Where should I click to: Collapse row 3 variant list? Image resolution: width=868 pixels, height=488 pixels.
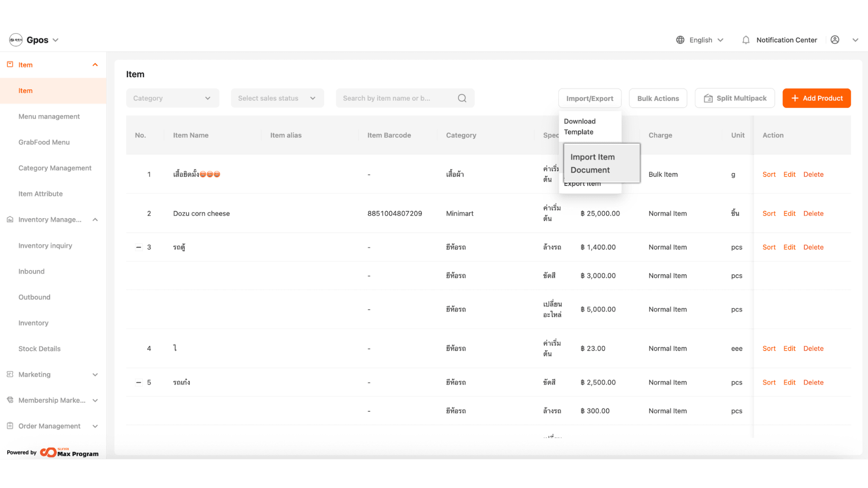[139, 247]
